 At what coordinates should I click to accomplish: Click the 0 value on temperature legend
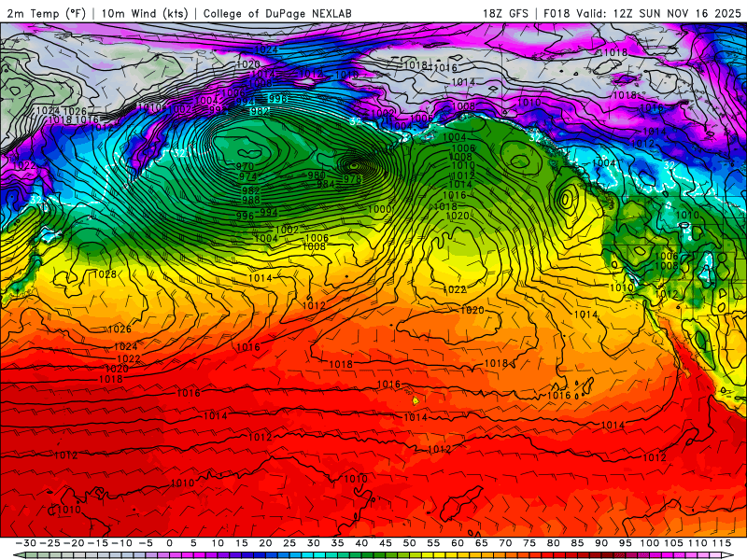click(170, 543)
